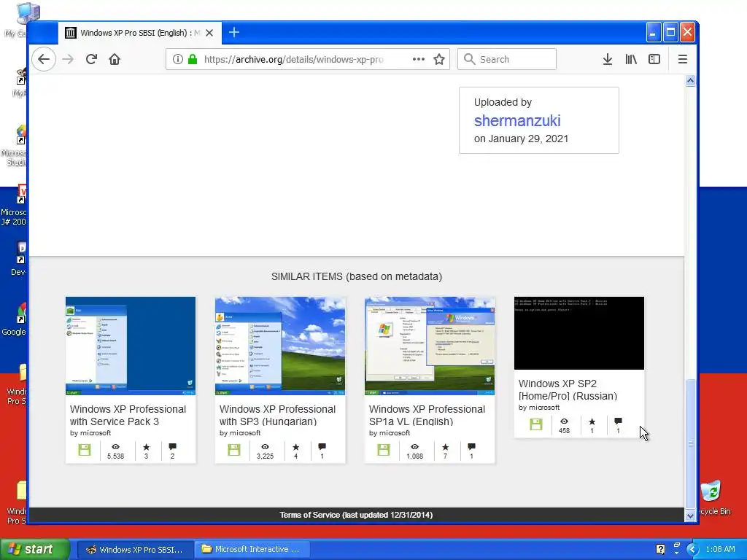Switch to Microsoft Interactive taskbar button
The image size is (747, 560).
pos(252,550)
